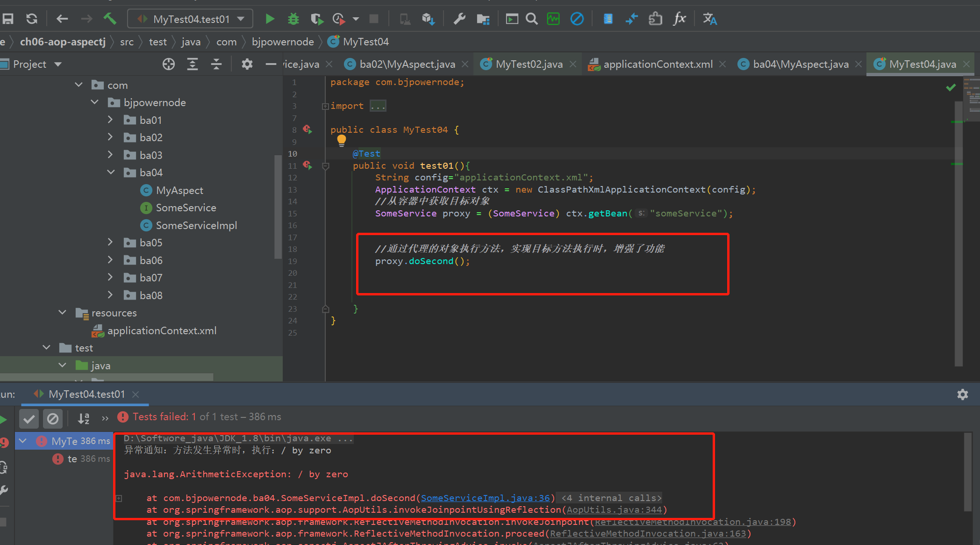This screenshot has height=545, width=980.
Task: Switch to the MyTest02.java tab
Action: 529,65
